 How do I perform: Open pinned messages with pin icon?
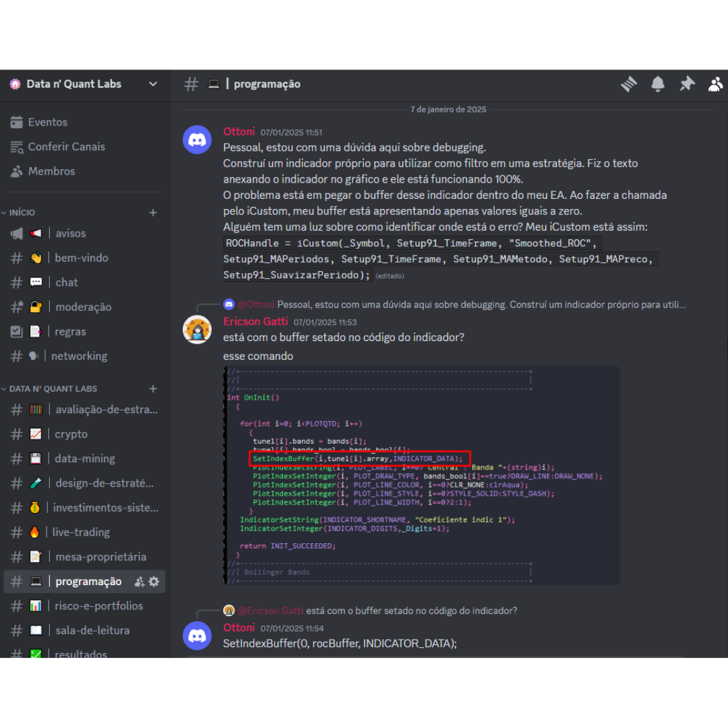click(x=687, y=84)
